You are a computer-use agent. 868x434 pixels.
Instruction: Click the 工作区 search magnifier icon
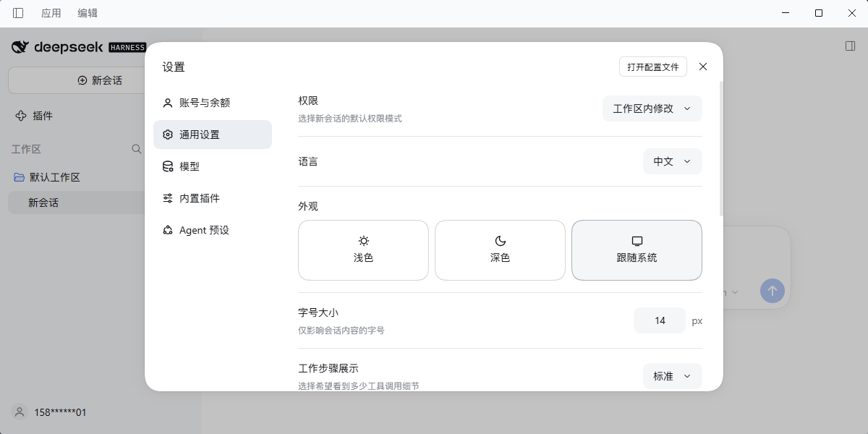(x=136, y=149)
